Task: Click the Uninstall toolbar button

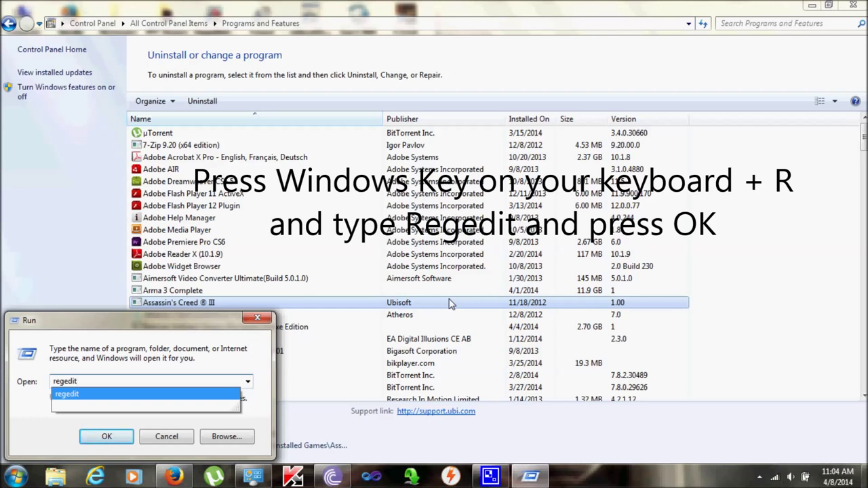Action: pyautogui.click(x=202, y=101)
